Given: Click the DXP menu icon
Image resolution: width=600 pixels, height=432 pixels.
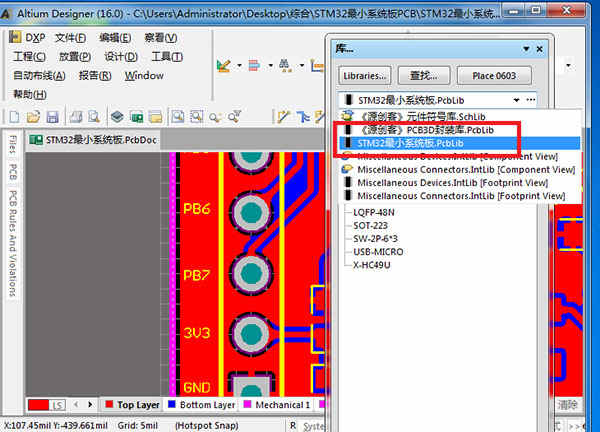Looking at the screenshot, I should click(15, 37).
